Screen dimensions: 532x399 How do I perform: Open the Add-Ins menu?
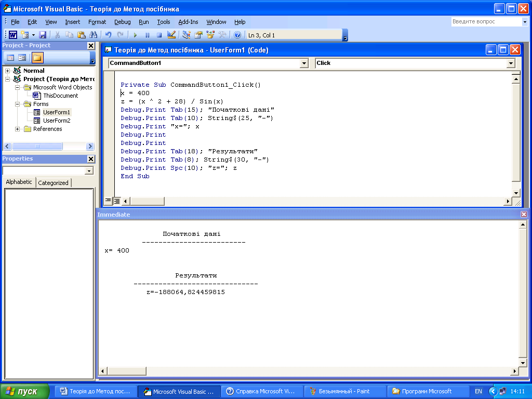188,22
